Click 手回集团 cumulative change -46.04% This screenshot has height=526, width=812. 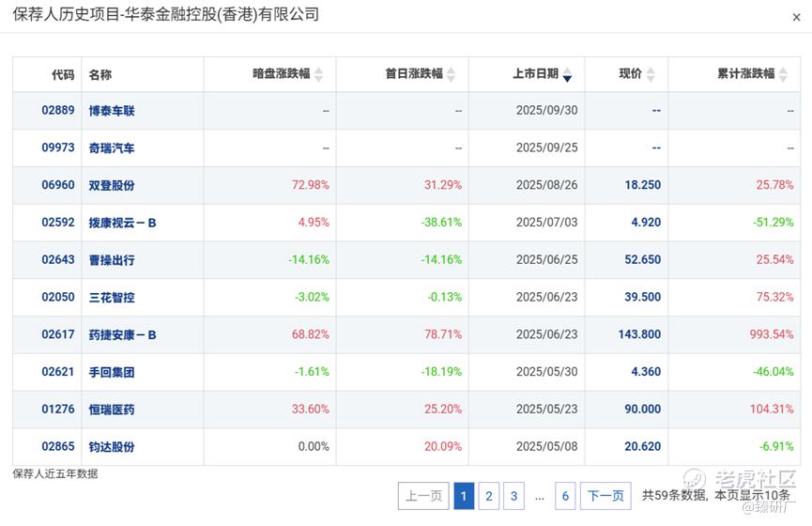pos(774,372)
